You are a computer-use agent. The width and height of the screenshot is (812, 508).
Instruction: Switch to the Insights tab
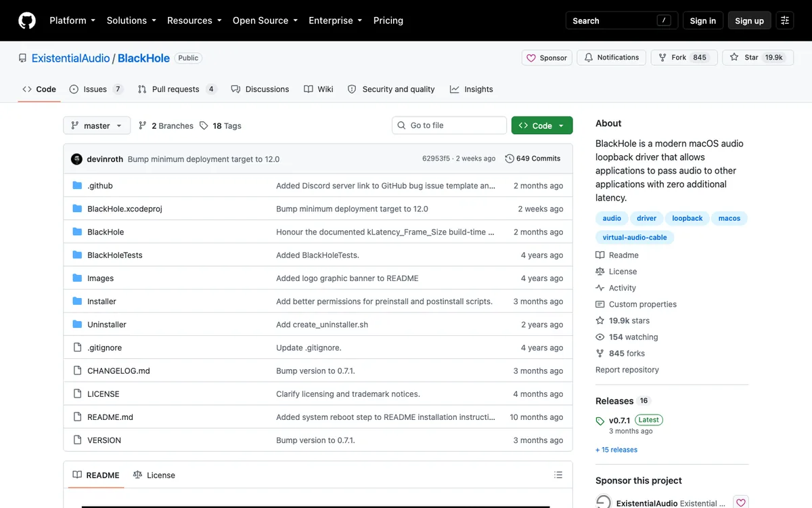pos(472,89)
